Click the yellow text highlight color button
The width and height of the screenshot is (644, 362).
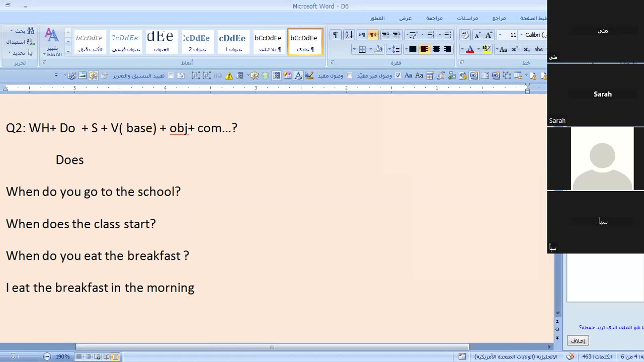(x=487, y=49)
